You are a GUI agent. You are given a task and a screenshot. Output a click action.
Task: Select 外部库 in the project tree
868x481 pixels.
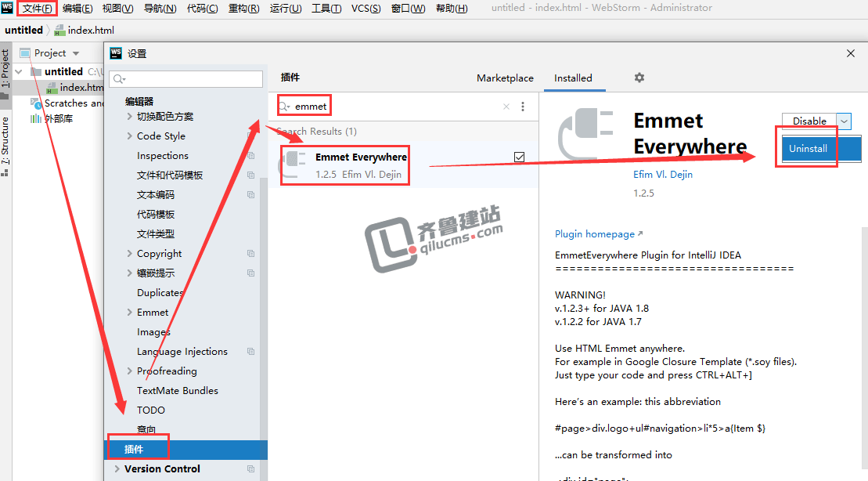(59, 118)
